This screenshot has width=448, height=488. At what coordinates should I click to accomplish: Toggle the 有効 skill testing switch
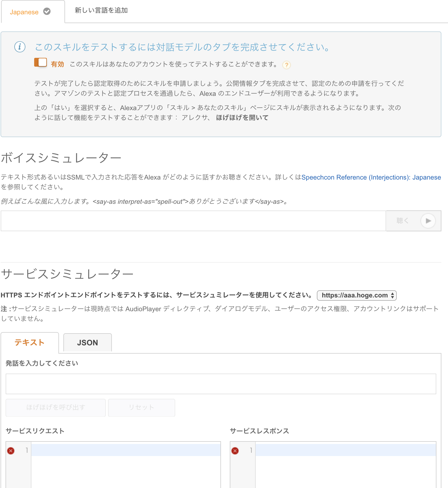click(41, 63)
